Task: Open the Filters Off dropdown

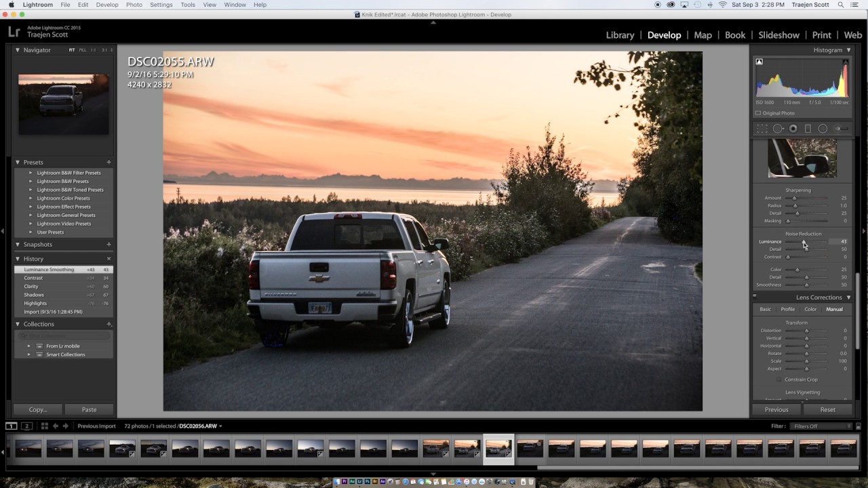Action: pyautogui.click(x=821, y=426)
